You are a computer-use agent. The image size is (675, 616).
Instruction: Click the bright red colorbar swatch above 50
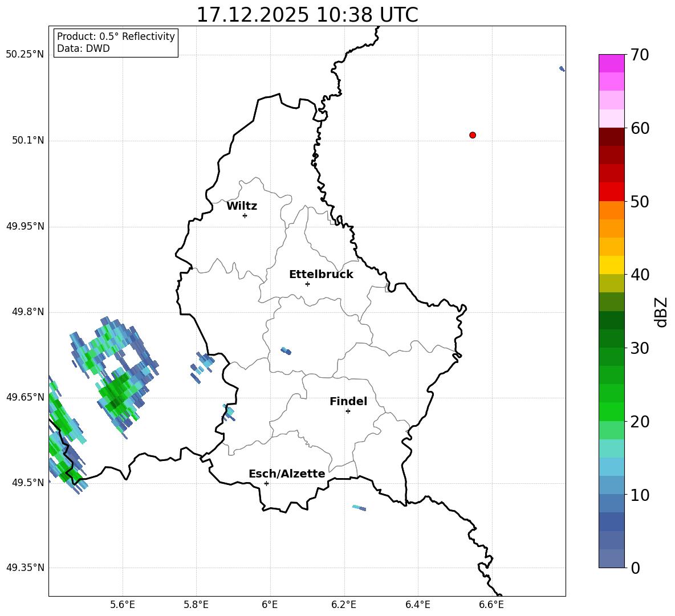click(611, 192)
